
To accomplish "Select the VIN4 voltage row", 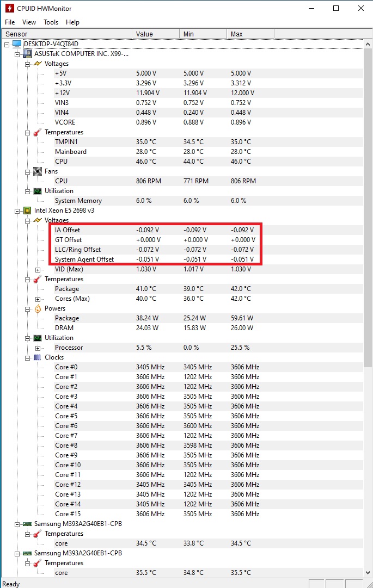I will [208, 113].
